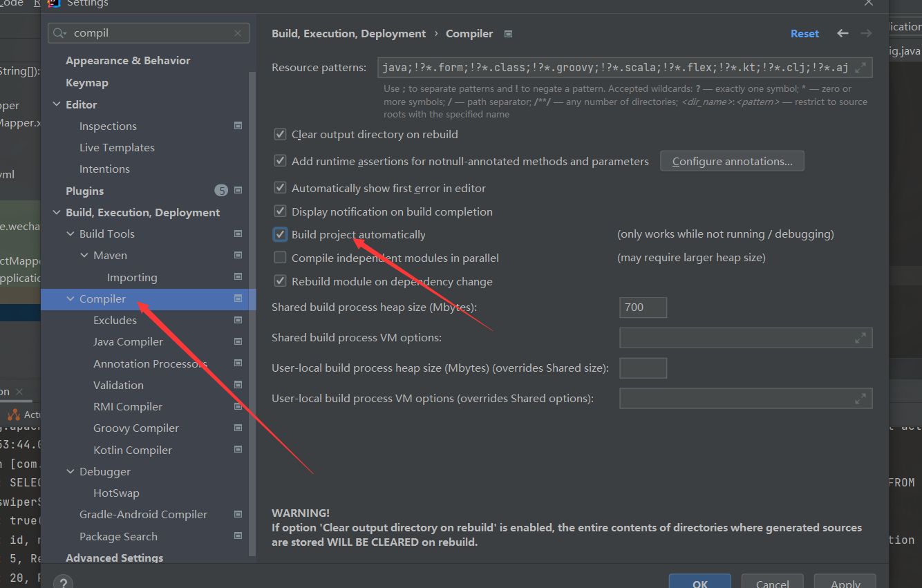Click project-level icon beside Plugins

coord(238,190)
